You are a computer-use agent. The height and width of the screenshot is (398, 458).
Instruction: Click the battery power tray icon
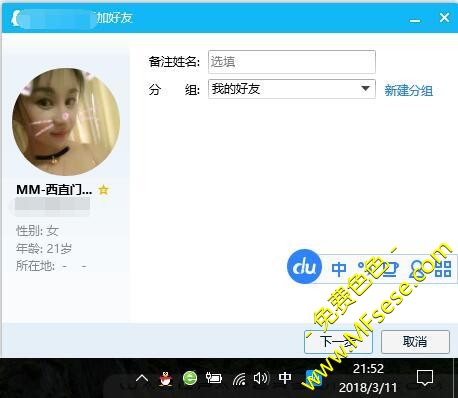click(214, 378)
